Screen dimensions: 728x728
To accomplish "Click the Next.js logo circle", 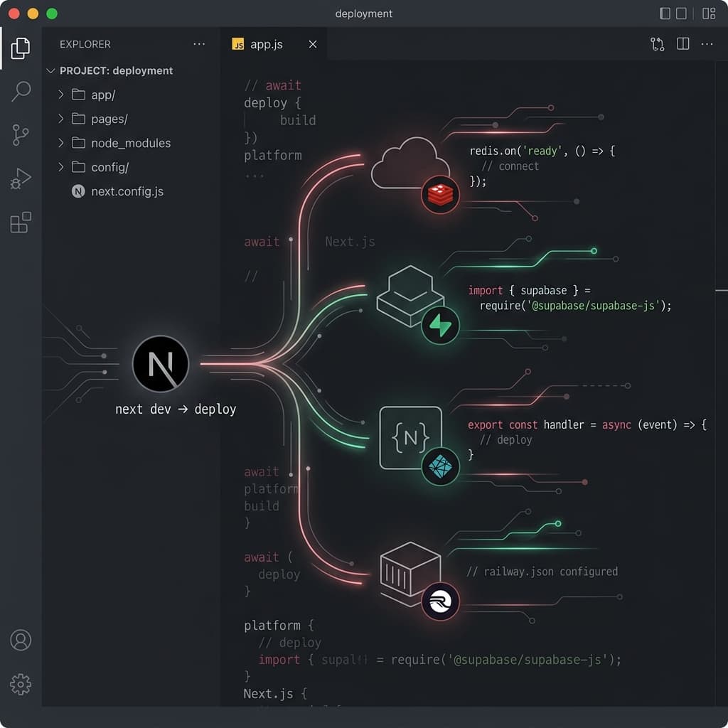I will (161, 363).
